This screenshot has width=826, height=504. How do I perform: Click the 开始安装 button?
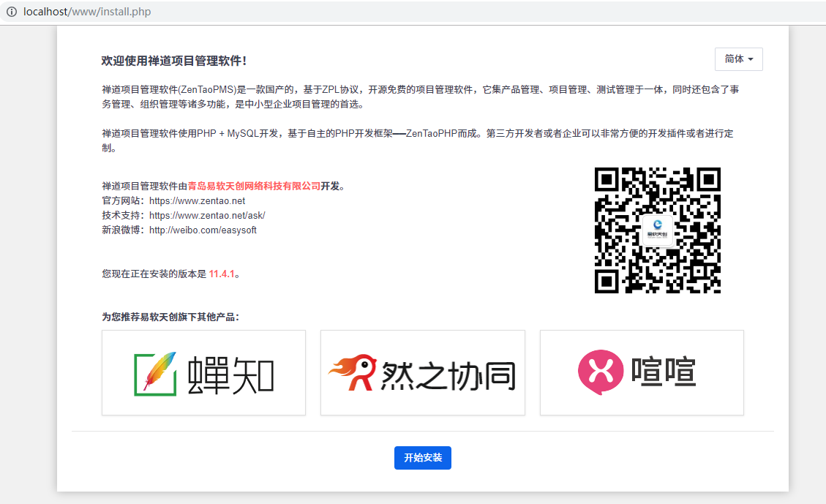[423, 458]
